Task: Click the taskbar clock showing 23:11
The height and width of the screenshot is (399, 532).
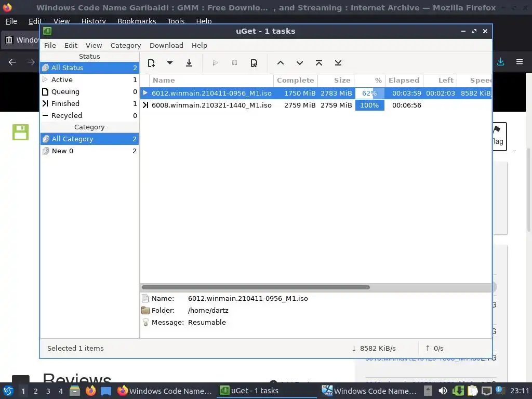Action: pos(520,391)
